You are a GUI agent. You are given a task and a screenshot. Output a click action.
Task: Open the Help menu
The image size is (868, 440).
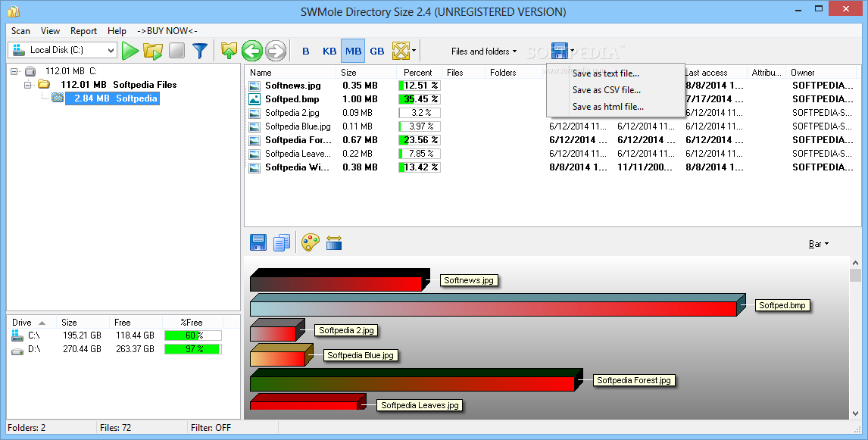tap(117, 31)
